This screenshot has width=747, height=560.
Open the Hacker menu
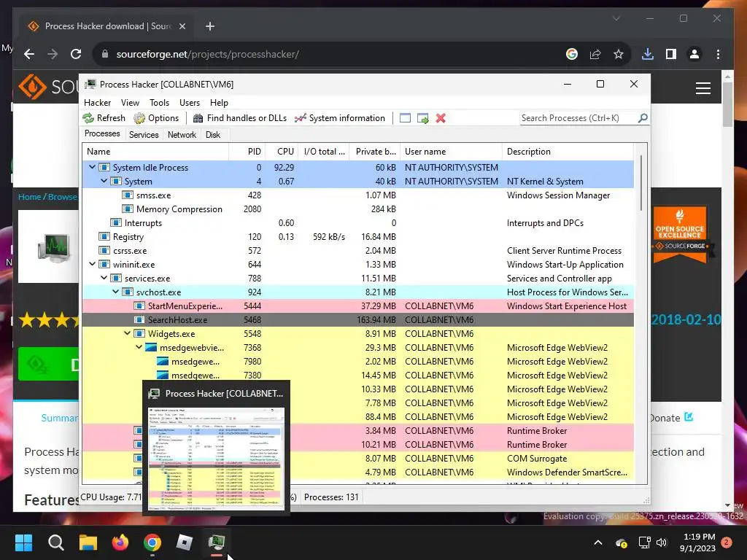tap(97, 102)
